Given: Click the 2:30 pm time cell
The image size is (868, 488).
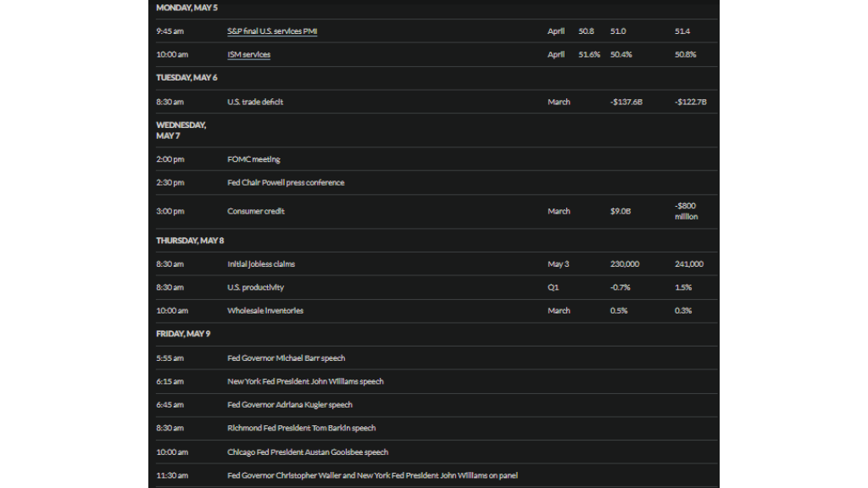Looking at the screenshot, I should point(170,183).
